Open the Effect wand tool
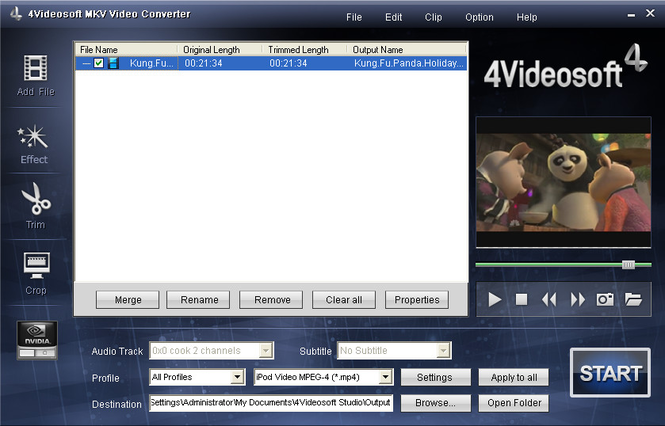This screenshot has width=665, height=426. click(34, 138)
